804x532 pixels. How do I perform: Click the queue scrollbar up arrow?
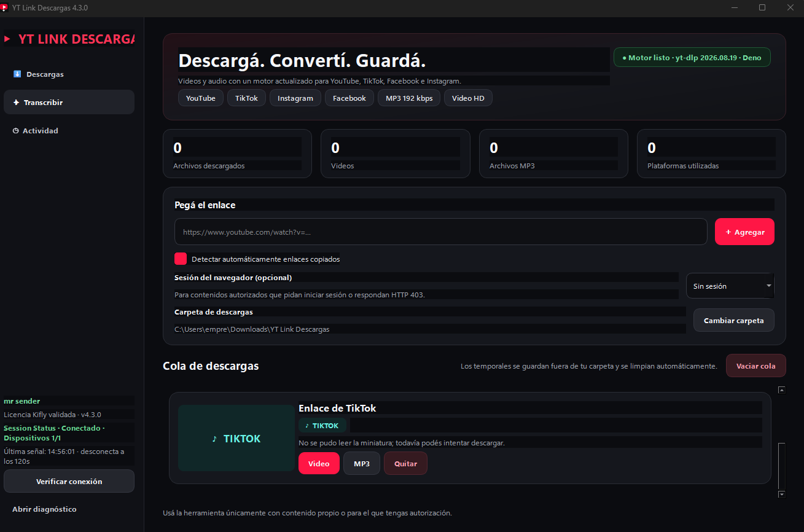(782, 389)
